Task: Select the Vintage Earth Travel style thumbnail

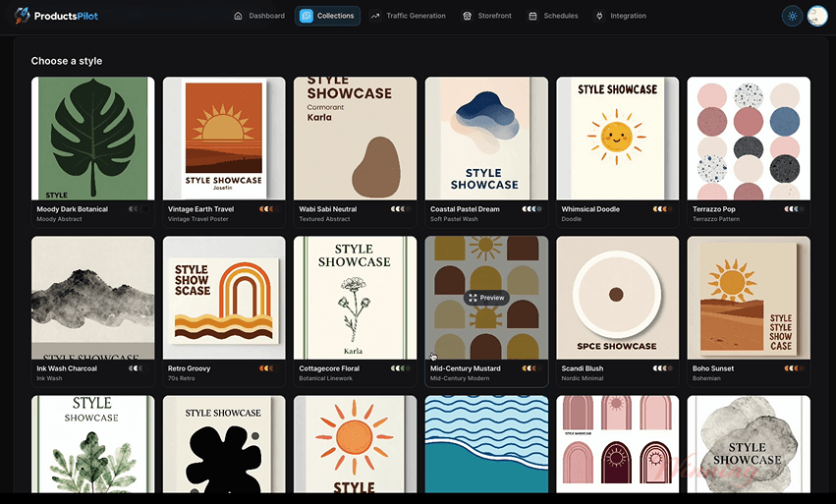Action: click(x=224, y=139)
